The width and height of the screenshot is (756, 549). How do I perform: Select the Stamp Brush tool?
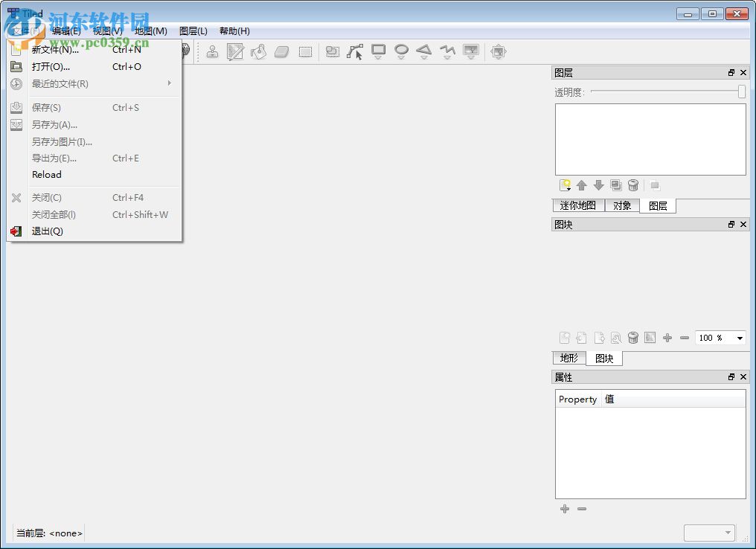[213, 51]
